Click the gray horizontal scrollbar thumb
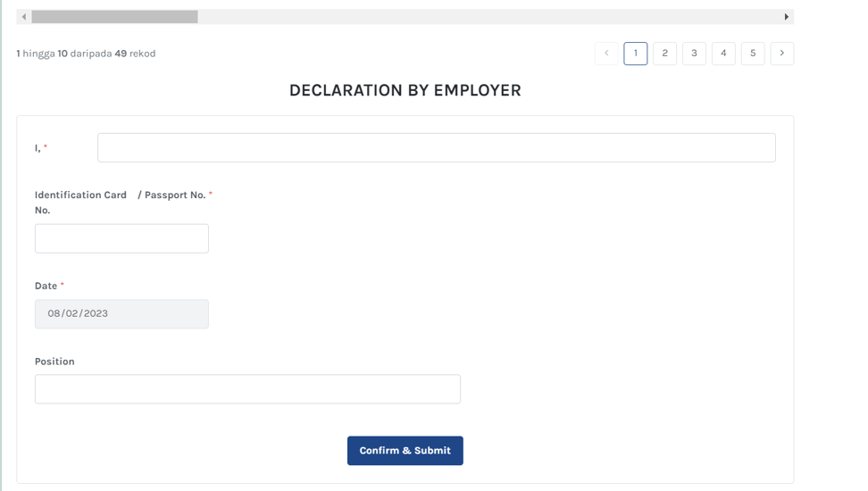868x491 pixels. pos(114,17)
